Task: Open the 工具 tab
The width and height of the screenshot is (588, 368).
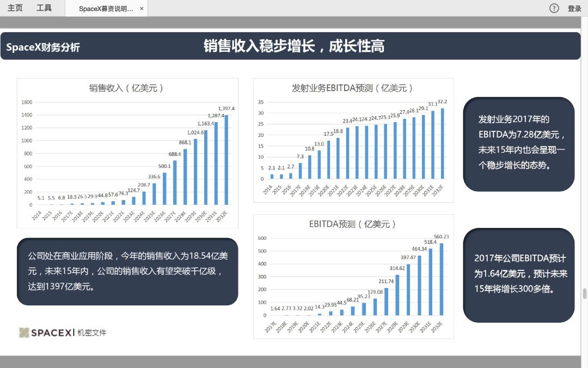Action: [x=44, y=8]
